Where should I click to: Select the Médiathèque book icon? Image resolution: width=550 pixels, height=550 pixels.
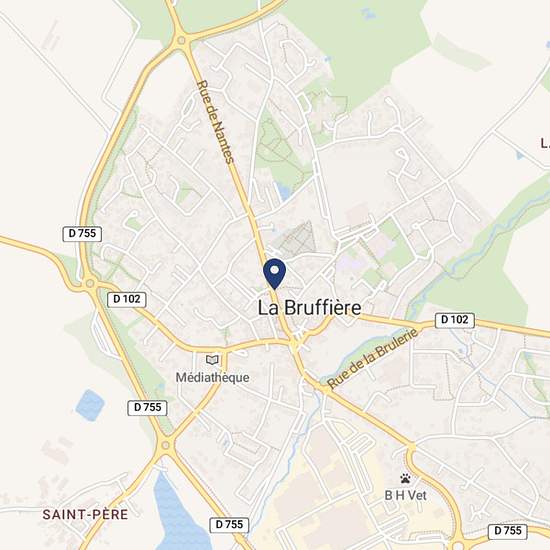212,360
